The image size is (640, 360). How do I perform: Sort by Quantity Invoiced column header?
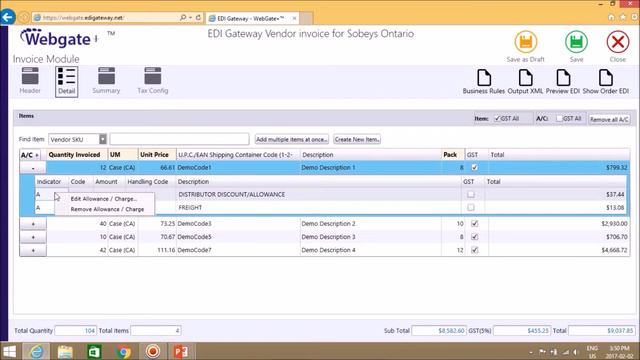pyautogui.click(x=74, y=155)
